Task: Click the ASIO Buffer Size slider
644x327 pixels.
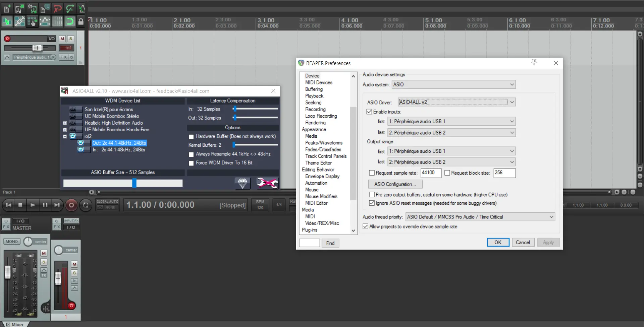Action: tap(123, 183)
